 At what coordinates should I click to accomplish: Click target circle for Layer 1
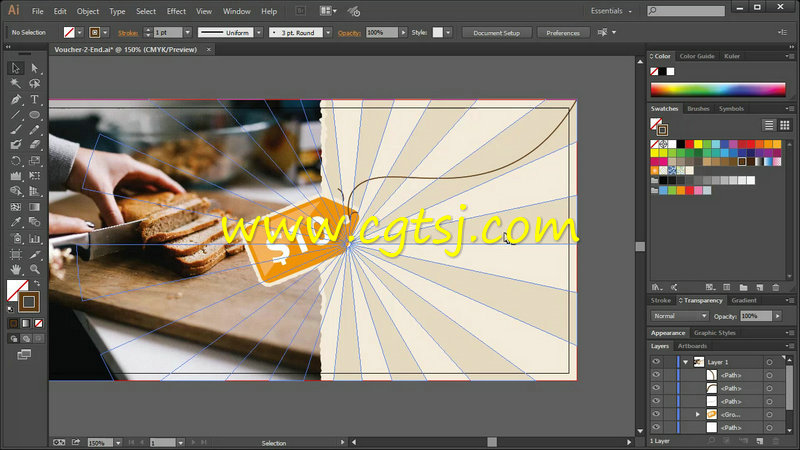[x=769, y=362]
